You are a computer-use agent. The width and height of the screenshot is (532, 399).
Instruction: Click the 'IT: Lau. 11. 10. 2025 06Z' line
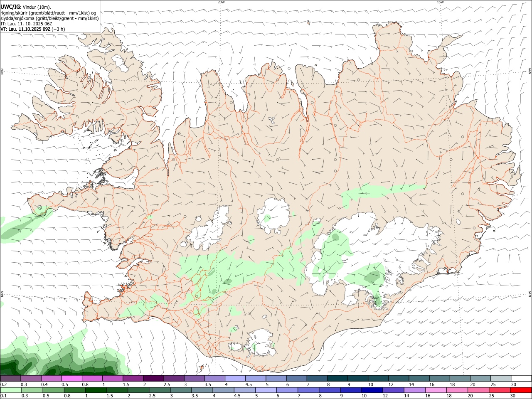point(26,24)
